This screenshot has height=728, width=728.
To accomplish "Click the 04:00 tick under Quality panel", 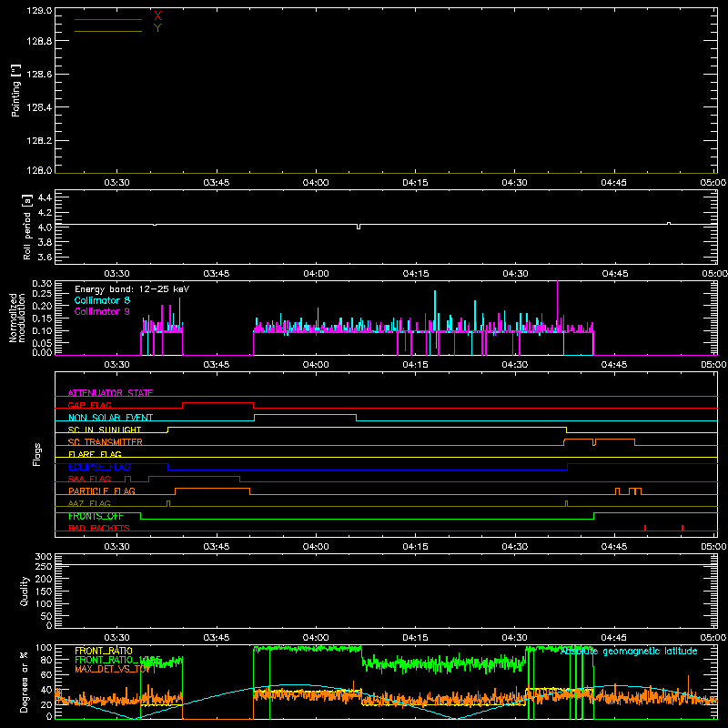I will (x=316, y=638).
